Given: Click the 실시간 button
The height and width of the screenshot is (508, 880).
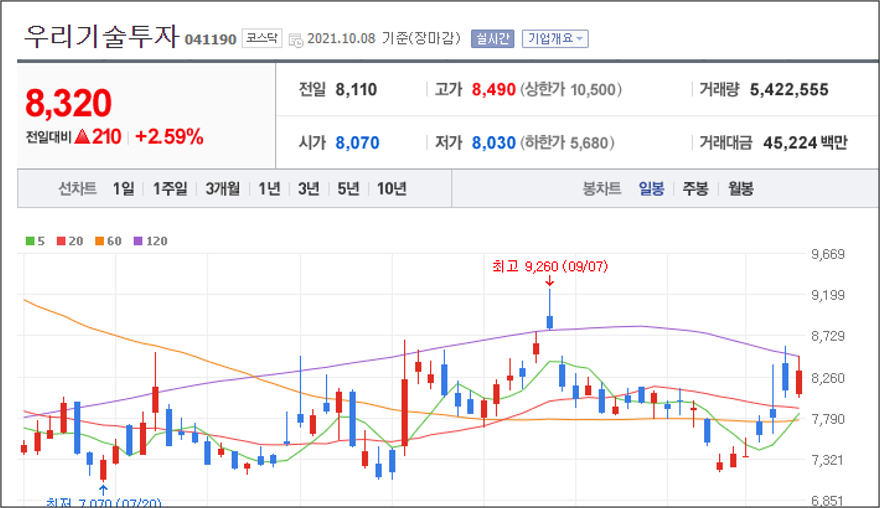Looking at the screenshot, I should 492,39.
